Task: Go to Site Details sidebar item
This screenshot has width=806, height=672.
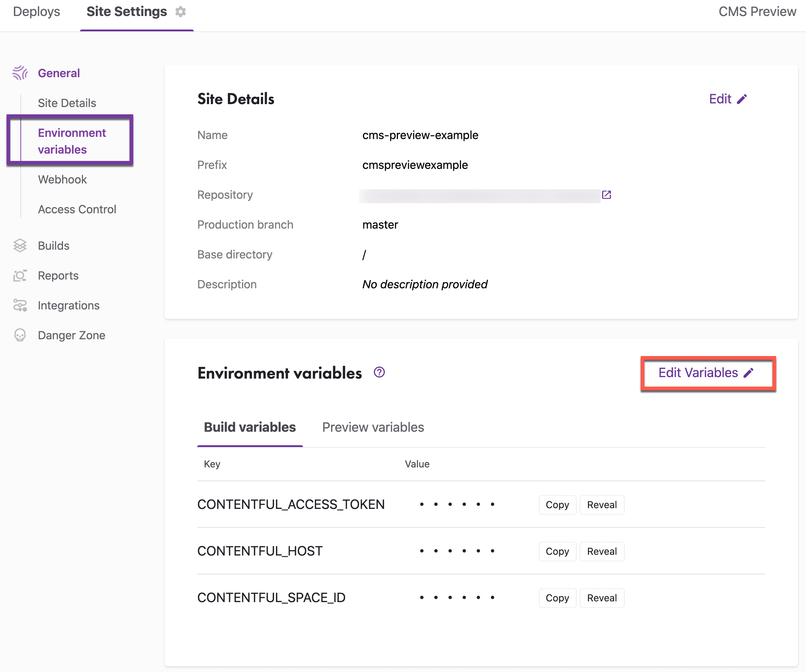Action: click(x=67, y=103)
